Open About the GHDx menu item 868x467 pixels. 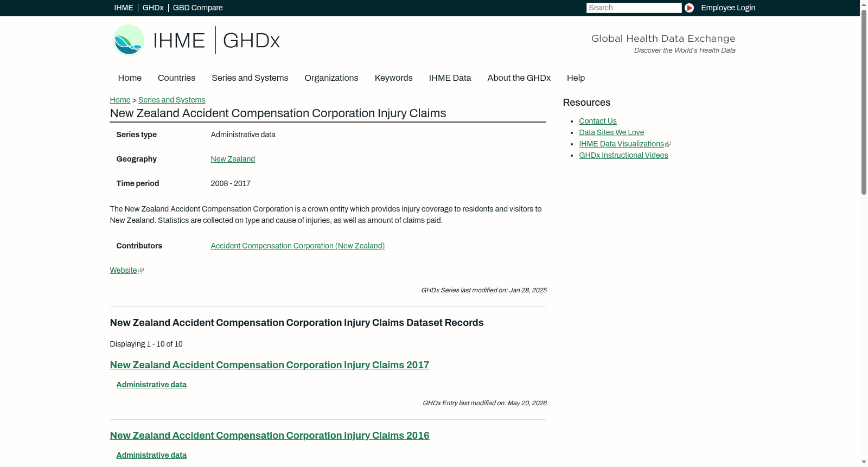[x=519, y=78]
